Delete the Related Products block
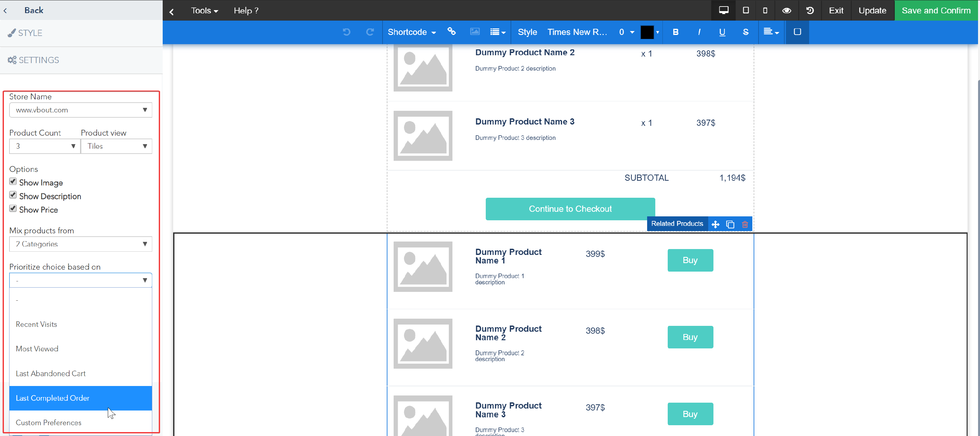980x436 pixels. click(x=744, y=224)
